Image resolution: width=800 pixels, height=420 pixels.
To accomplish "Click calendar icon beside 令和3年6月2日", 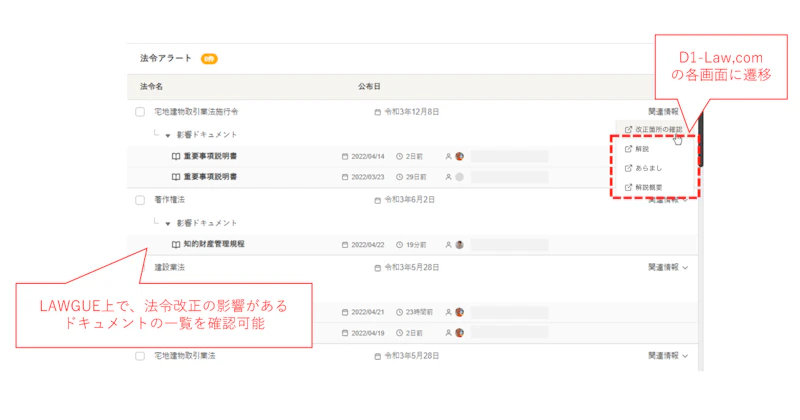I will (x=378, y=200).
